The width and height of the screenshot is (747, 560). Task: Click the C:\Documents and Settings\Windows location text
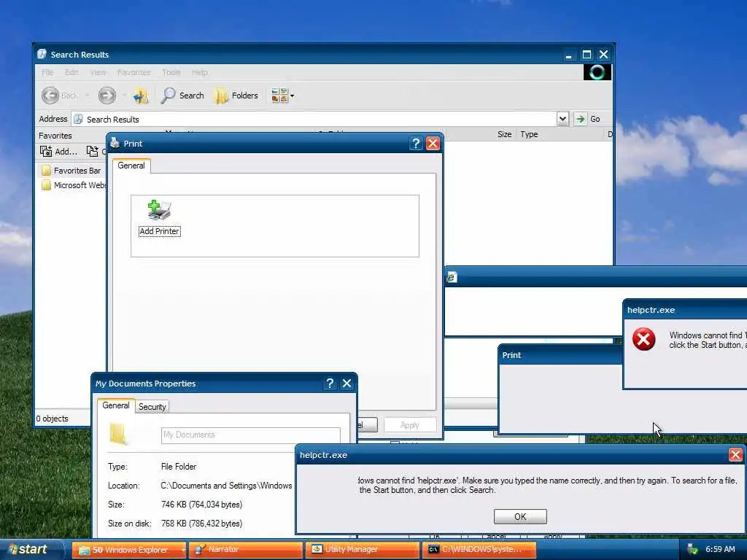coord(226,486)
